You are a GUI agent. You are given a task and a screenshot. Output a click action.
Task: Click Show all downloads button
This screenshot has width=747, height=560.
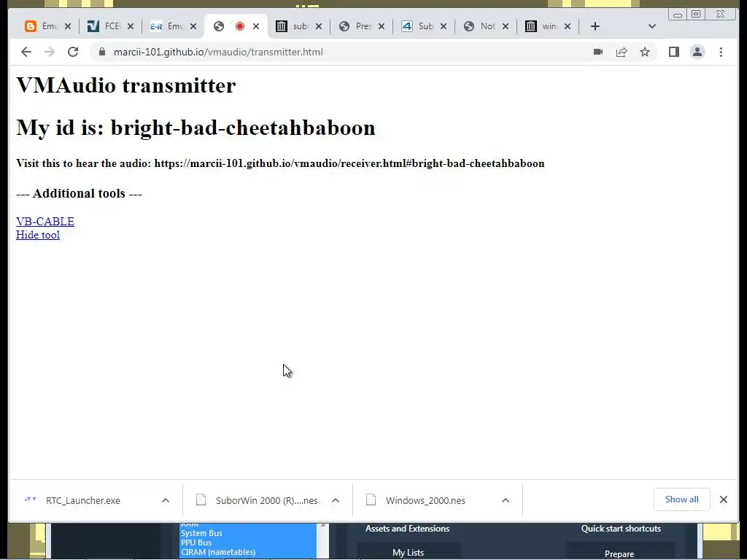point(682,499)
